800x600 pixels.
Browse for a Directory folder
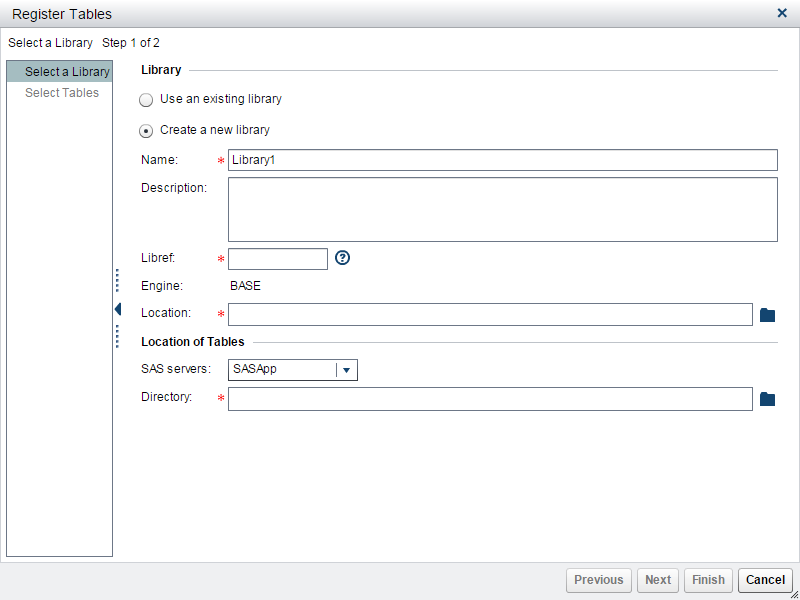(768, 398)
